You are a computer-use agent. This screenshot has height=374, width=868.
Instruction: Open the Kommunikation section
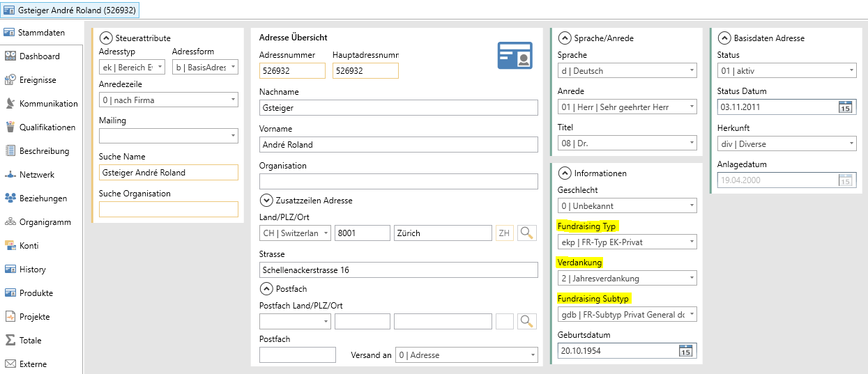48,104
